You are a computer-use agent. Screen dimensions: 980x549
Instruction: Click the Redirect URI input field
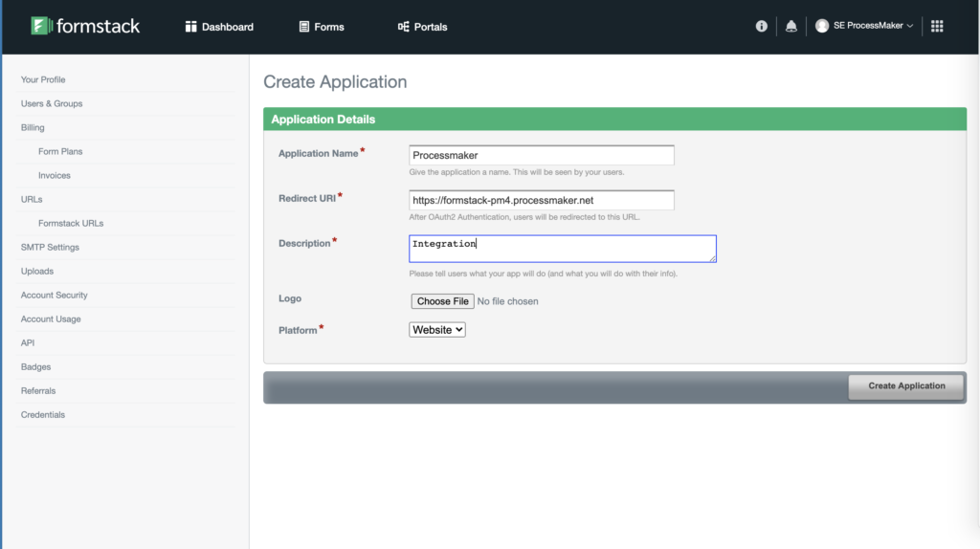(x=542, y=200)
